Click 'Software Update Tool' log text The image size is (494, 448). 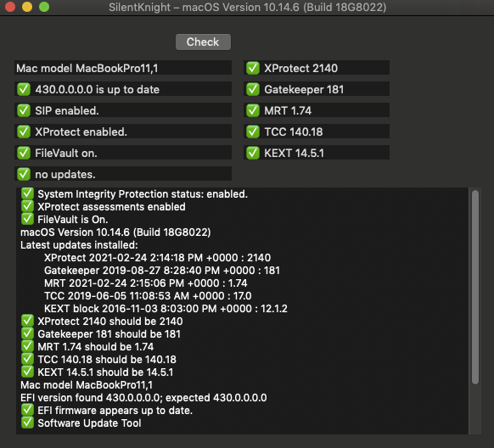point(89,423)
